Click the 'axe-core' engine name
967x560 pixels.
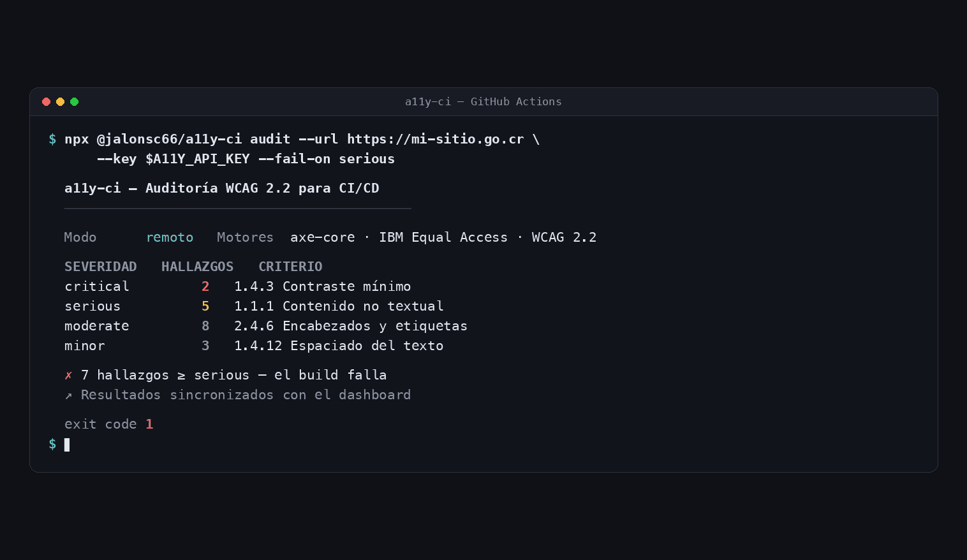point(323,237)
